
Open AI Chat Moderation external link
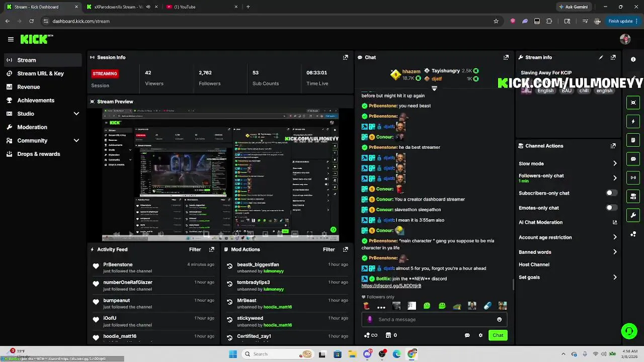pyautogui.click(x=615, y=222)
